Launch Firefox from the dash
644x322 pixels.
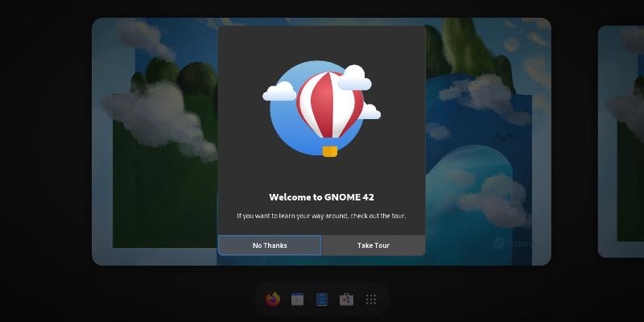point(273,299)
